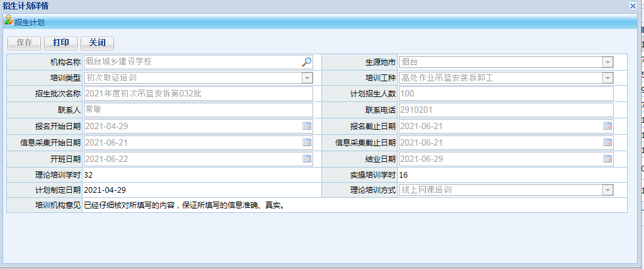Select the 联系人 text field
This screenshot has height=269, width=644.
tap(198, 110)
